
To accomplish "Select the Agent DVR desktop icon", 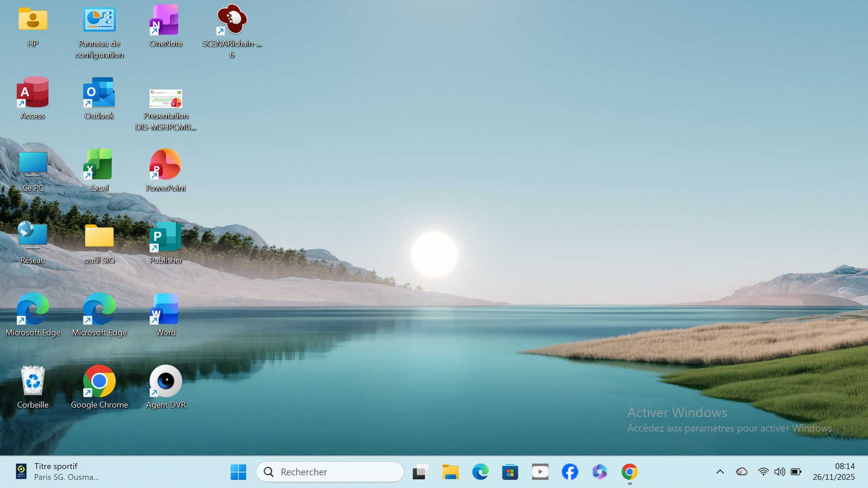I will 166,382.
